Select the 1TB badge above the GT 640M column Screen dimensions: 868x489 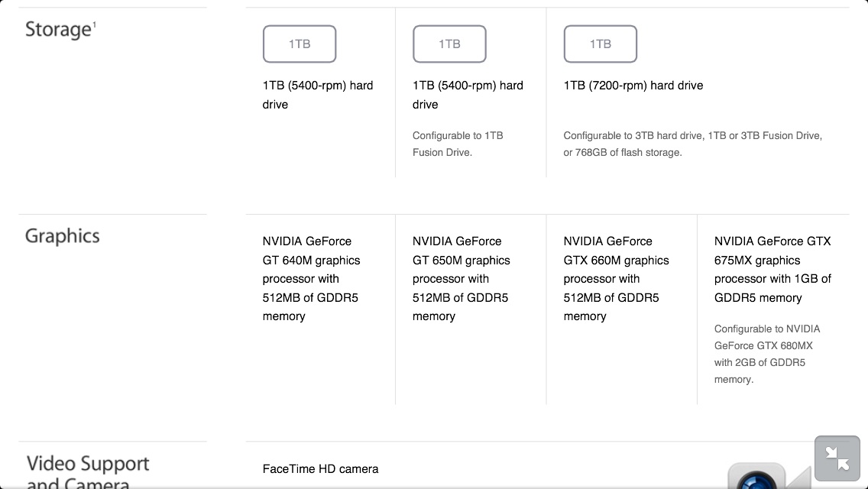point(300,44)
